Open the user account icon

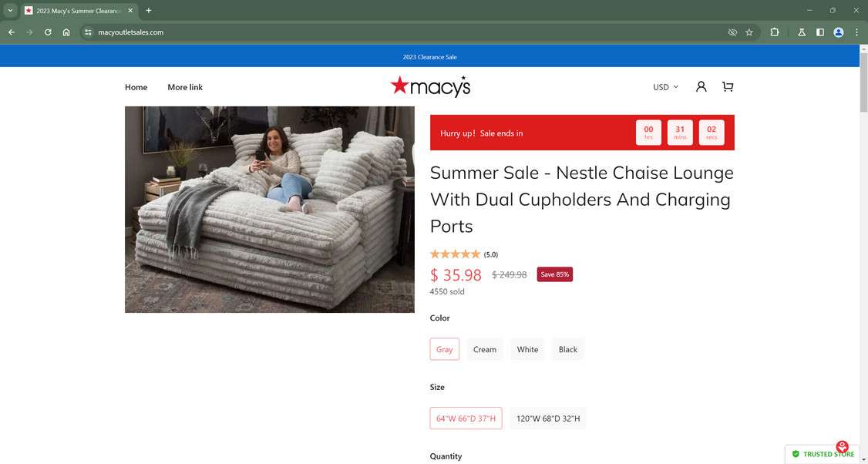701,87
